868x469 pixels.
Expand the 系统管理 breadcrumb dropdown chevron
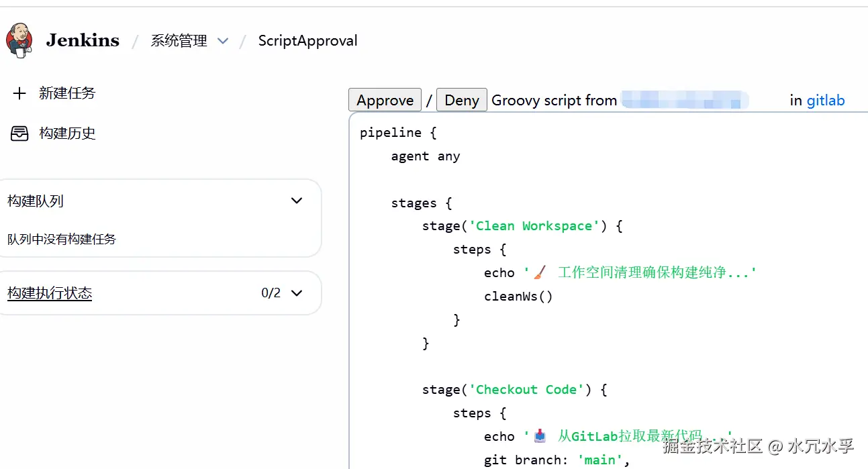223,42
